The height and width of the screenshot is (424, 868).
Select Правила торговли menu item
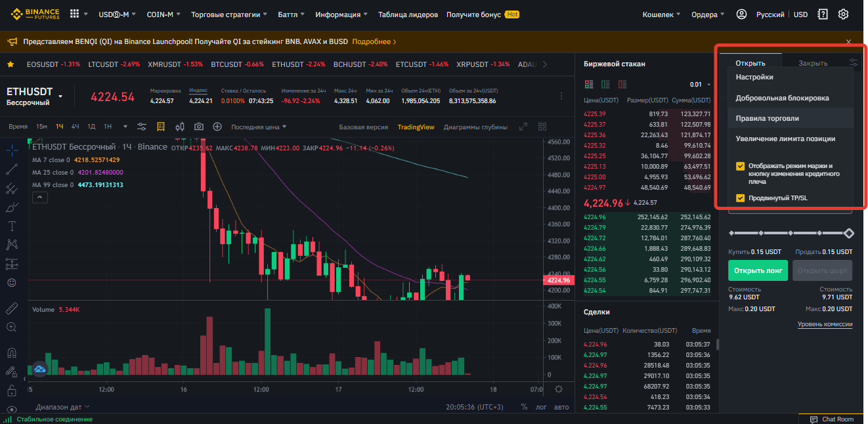(791, 118)
